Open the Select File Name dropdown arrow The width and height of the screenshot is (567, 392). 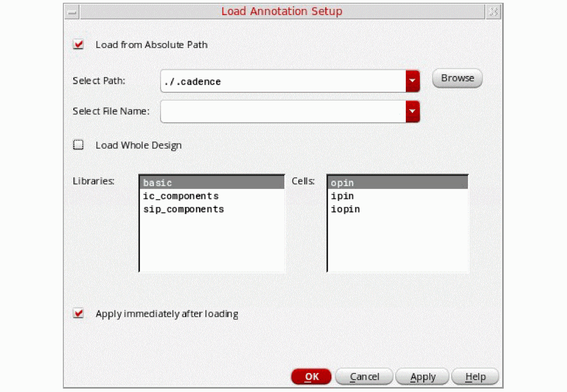tap(413, 111)
